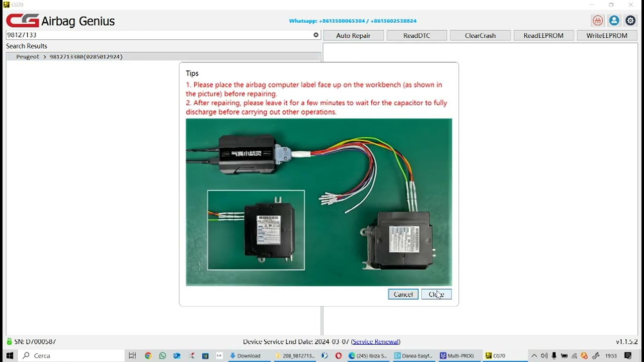
Task: Switch to the (245) Ibiza S Edge window
Action: (368, 355)
